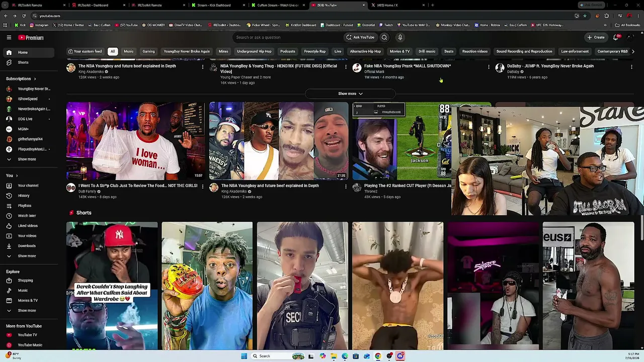Go to the YouTube Premium logo home
Image resolution: width=644 pixels, height=362 pixels.
pyautogui.click(x=31, y=38)
